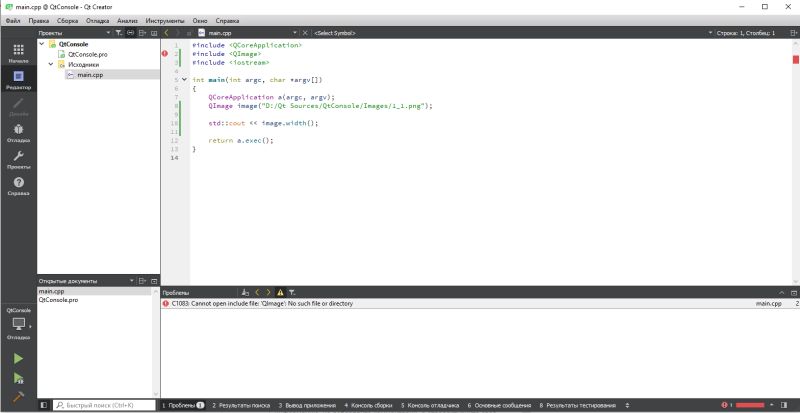Start debugging with the Run-debug button

18,378
